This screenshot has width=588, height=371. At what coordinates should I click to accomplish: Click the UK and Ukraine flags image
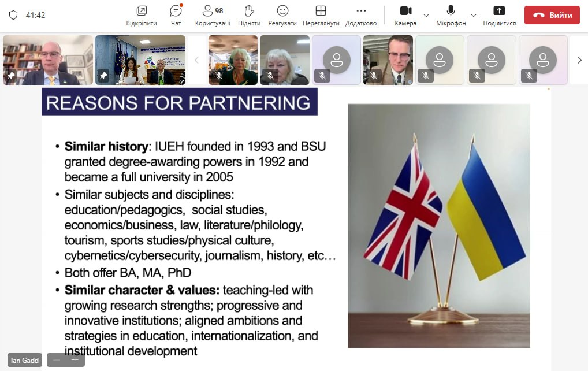439,226
